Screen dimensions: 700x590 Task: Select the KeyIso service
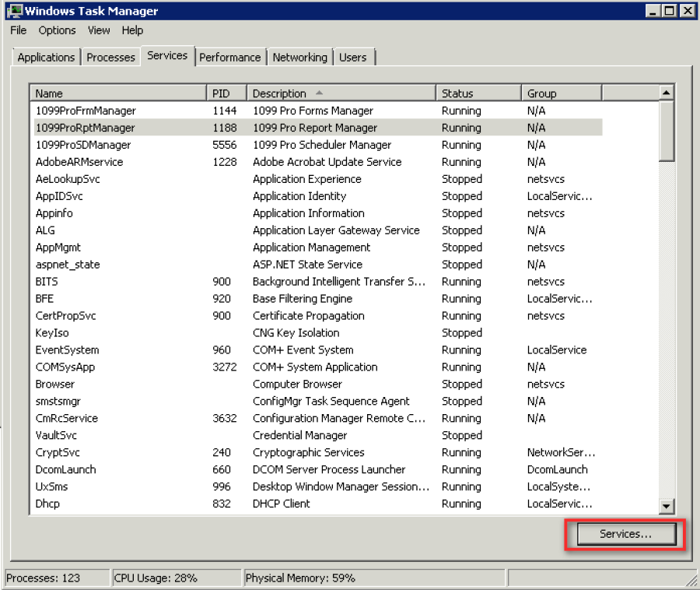pyautogui.click(x=318, y=332)
